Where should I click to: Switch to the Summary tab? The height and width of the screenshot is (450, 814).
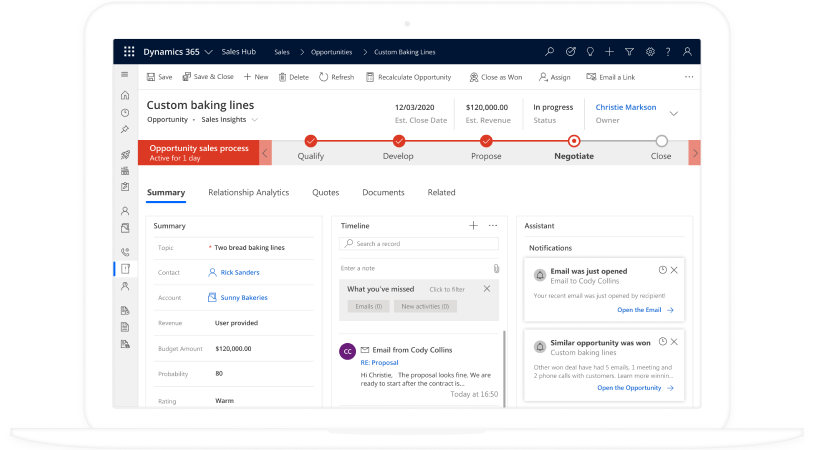[166, 193]
